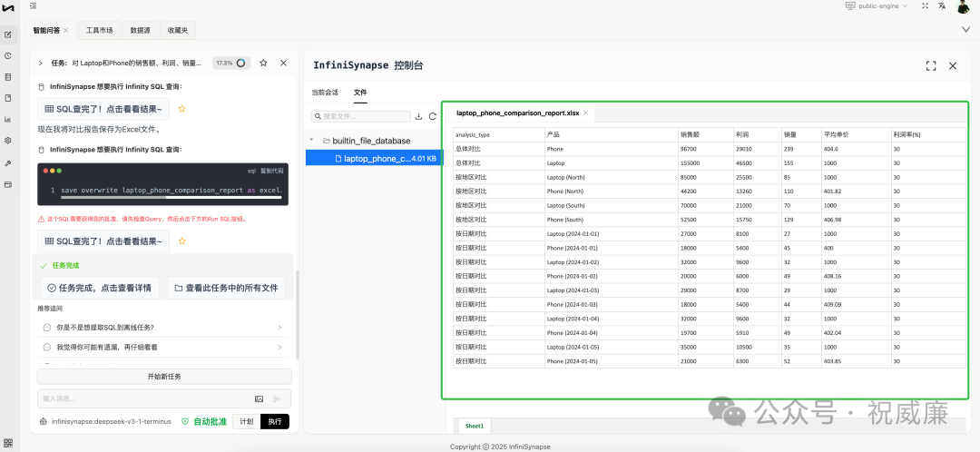Screen dimensions: 980x452
Task: Open the user avatar menu
Action: [963, 6]
